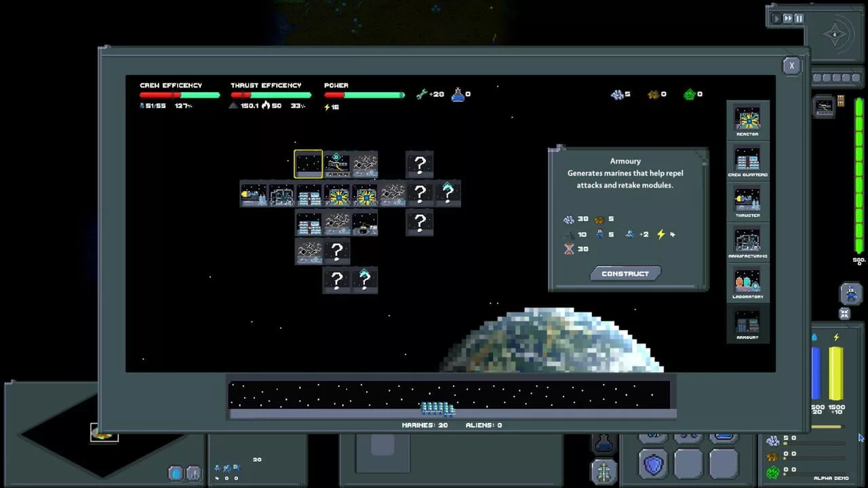This screenshot has height=488, width=868.
Task: Click the blue flask research icon in the stats bar
Action: pyautogui.click(x=458, y=94)
